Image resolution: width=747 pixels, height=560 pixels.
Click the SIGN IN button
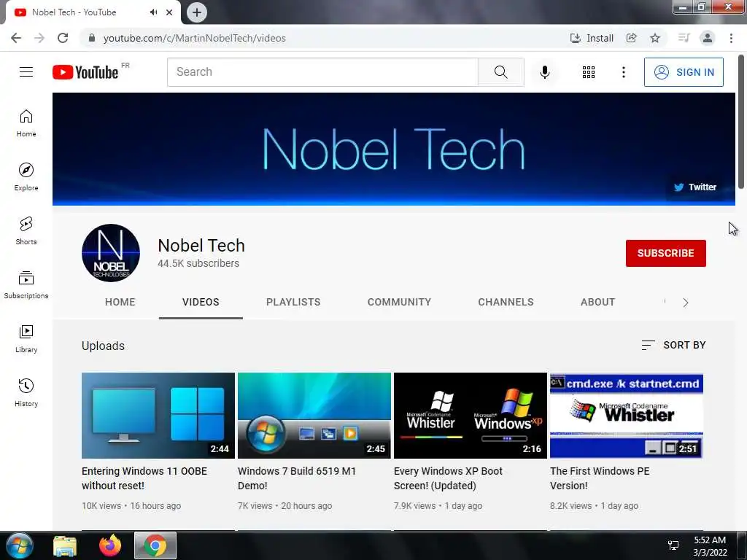coord(684,72)
